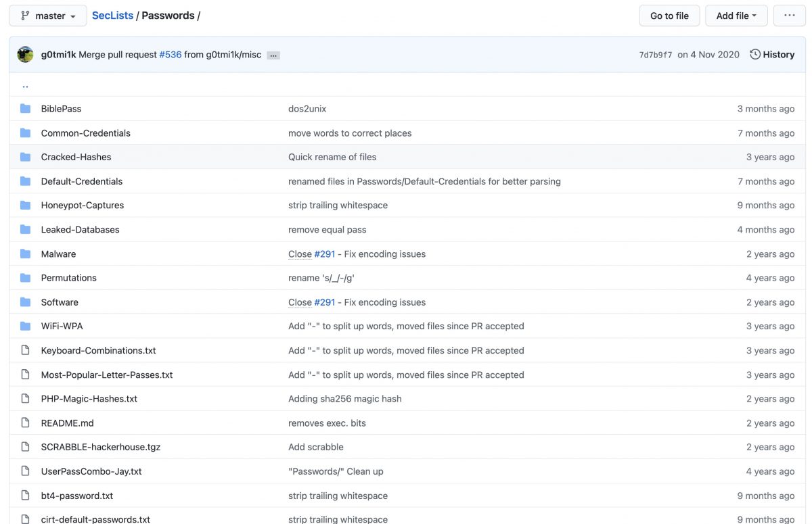
Task: Open the SecLists breadcrumb link
Action: (112, 16)
